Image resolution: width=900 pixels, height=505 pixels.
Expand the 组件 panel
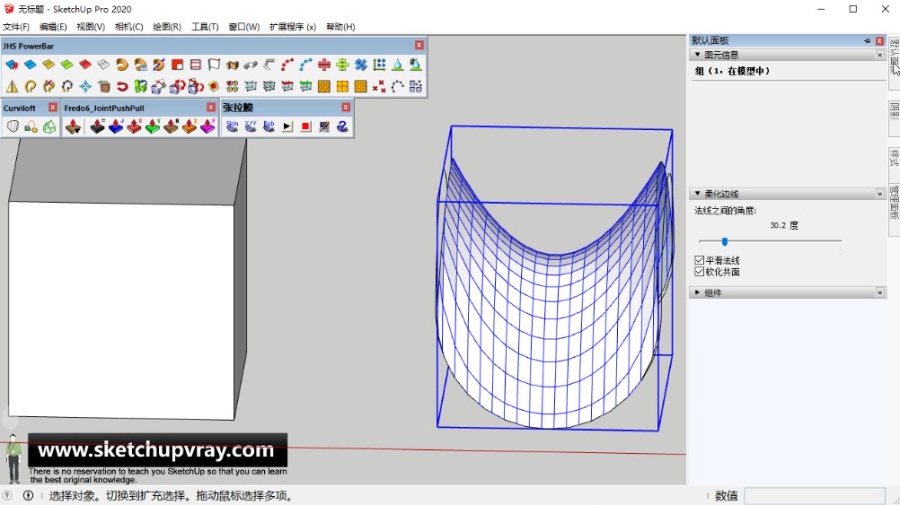697,293
